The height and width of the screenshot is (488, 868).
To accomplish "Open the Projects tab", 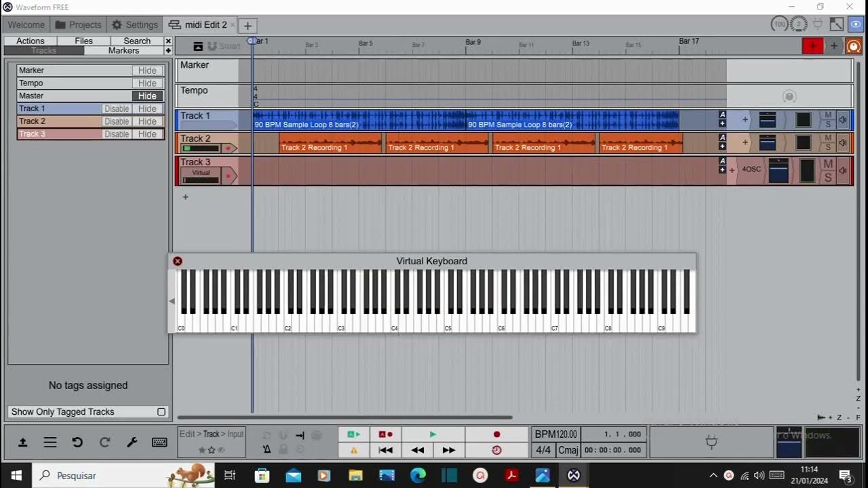I will (78, 24).
